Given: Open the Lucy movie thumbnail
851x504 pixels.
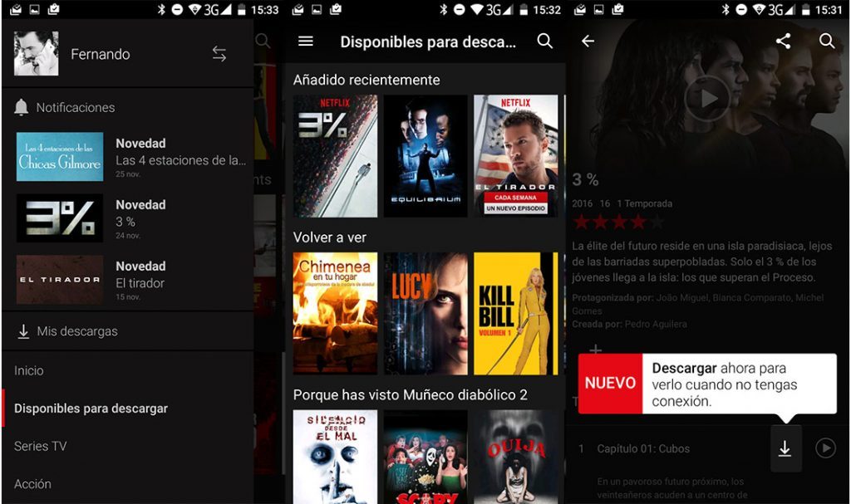Looking at the screenshot, I should [425, 312].
